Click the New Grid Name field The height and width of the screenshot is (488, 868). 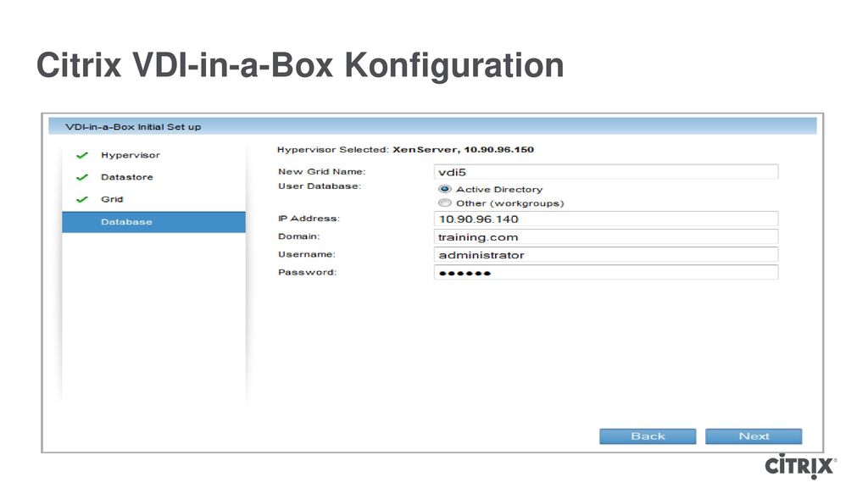605,172
